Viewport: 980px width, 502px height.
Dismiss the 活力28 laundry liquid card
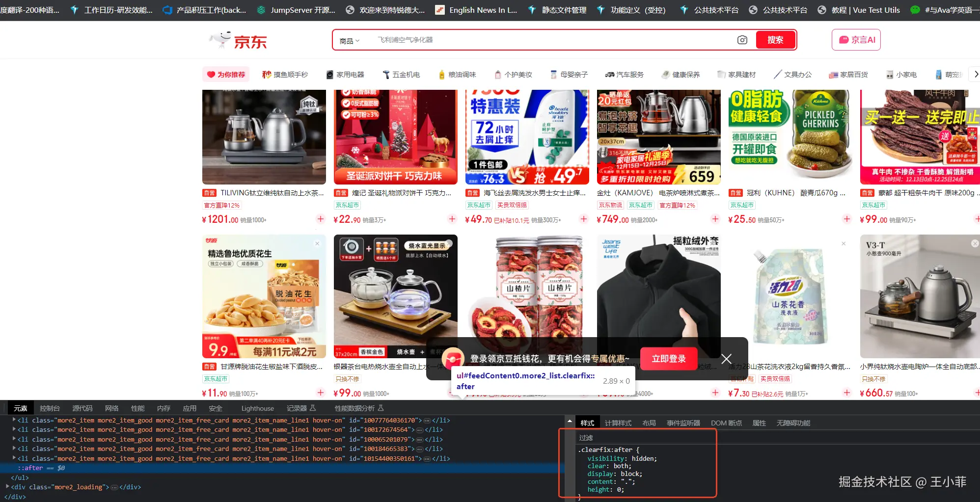844,243
